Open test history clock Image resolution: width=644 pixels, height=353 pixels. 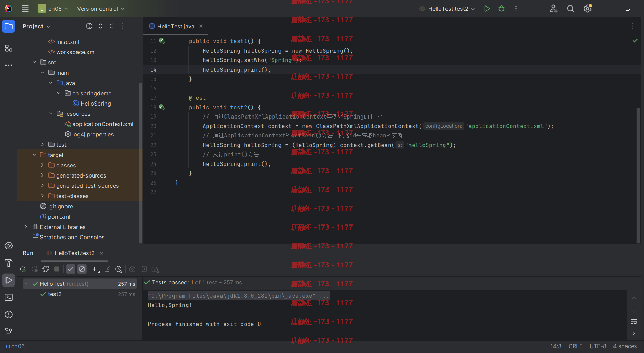119,269
